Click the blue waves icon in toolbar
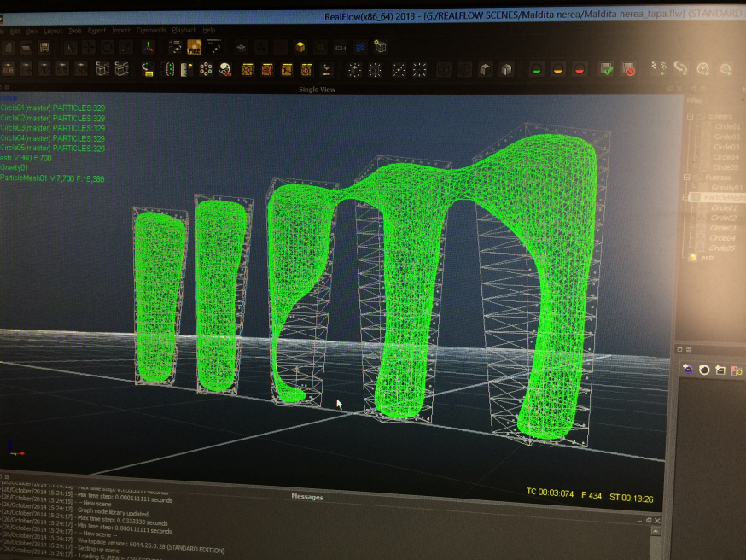746x560 pixels. [359, 48]
